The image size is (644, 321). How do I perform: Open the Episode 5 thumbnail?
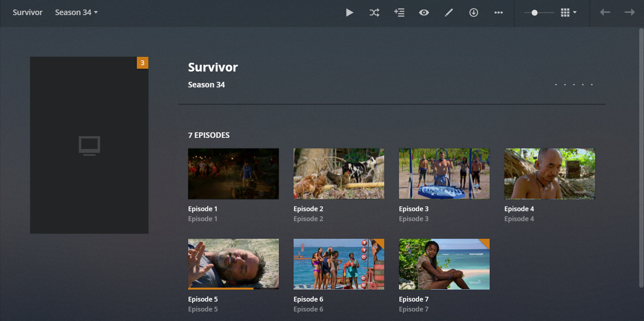(x=233, y=264)
